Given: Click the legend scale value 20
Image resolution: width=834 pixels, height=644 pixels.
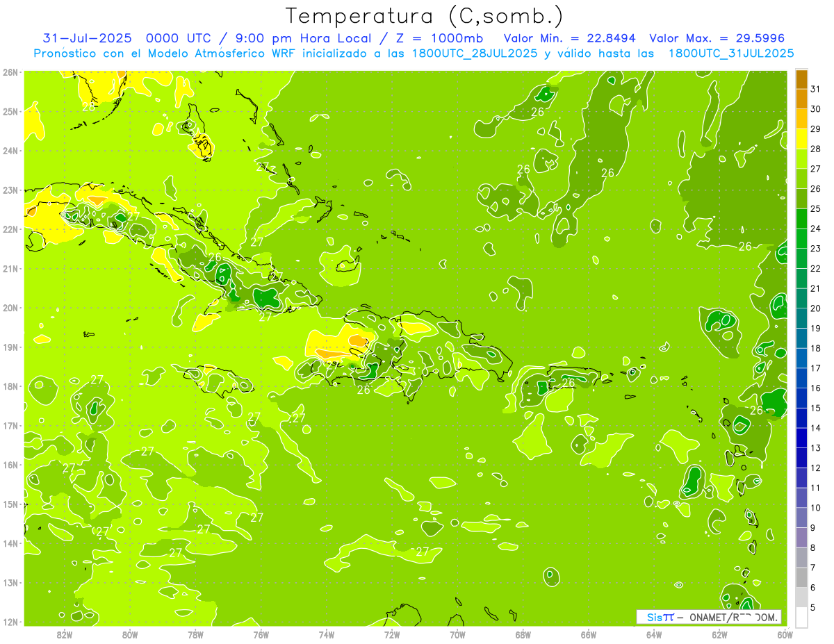Looking at the screenshot, I should pyautogui.click(x=815, y=308).
